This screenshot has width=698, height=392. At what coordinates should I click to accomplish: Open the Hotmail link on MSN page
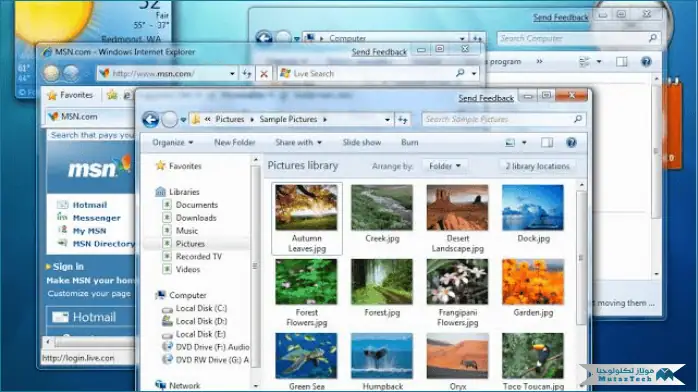click(89, 205)
